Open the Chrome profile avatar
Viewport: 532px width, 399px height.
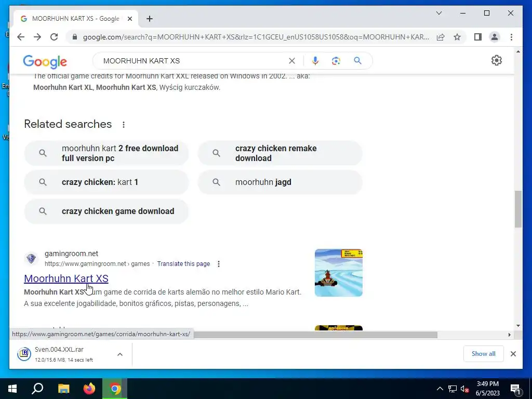495,37
